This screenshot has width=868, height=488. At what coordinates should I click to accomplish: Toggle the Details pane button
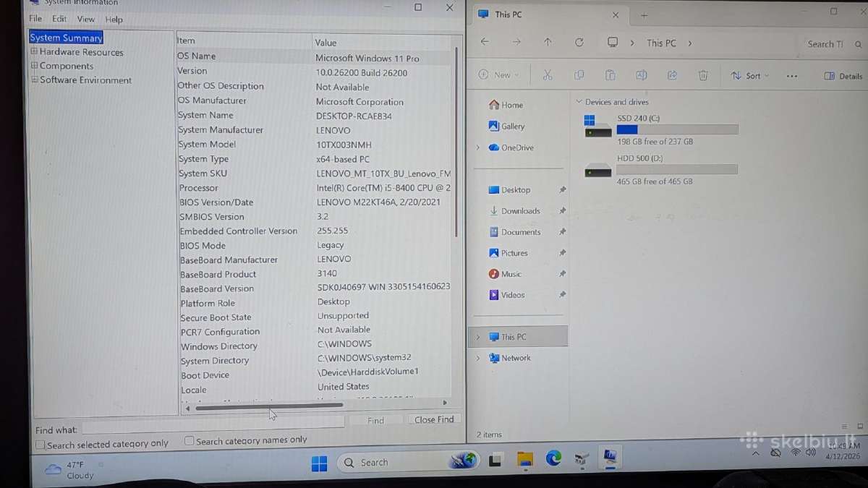click(843, 76)
